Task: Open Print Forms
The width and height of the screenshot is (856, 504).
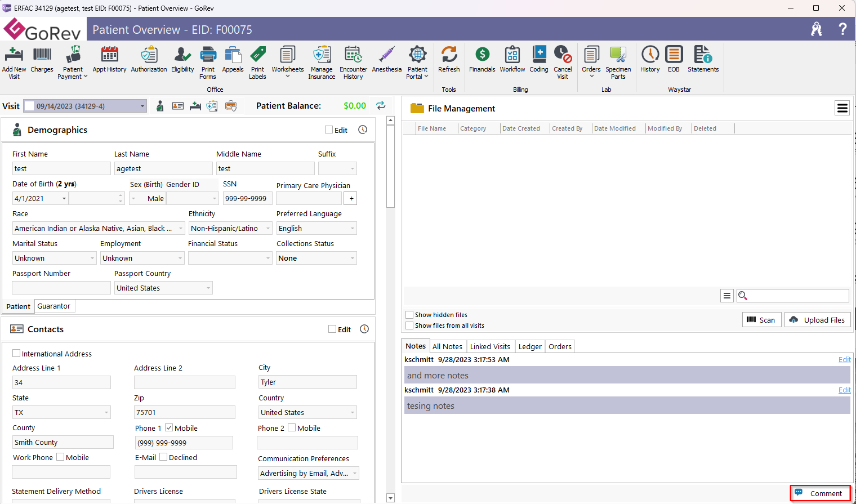Action: (208, 63)
